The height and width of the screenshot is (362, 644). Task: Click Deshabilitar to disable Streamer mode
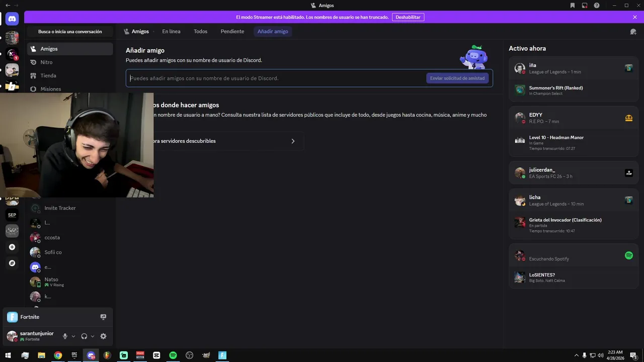408,17
